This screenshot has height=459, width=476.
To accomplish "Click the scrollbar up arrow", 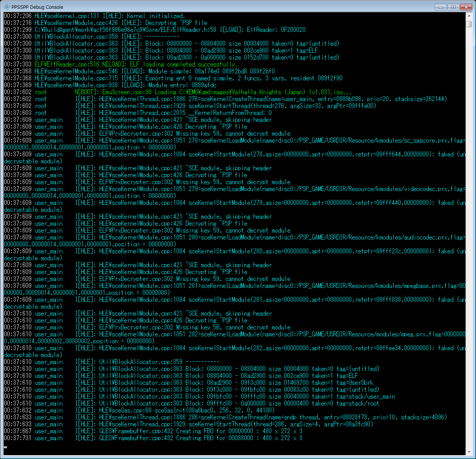I will pos(469,16).
